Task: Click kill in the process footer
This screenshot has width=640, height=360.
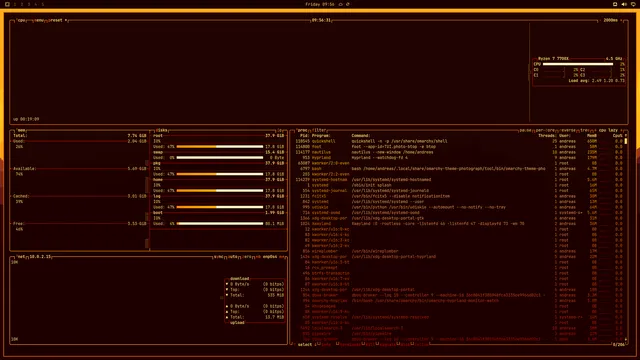Action: [x=370, y=344]
